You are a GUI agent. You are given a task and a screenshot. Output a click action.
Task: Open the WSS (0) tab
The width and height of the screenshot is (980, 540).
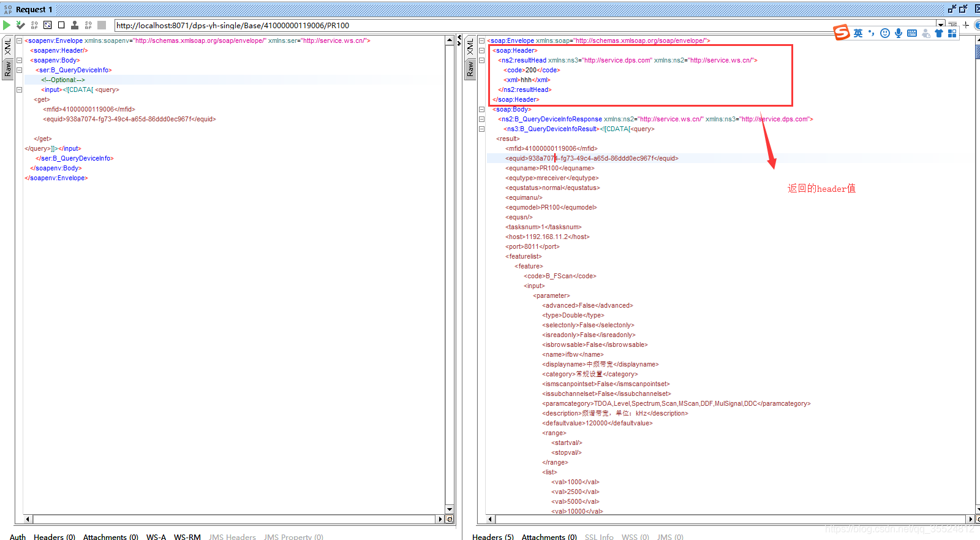(x=635, y=537)
